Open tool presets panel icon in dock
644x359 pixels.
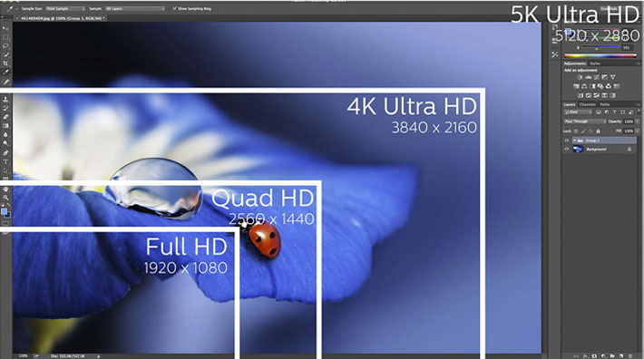(x=555, y=54)
